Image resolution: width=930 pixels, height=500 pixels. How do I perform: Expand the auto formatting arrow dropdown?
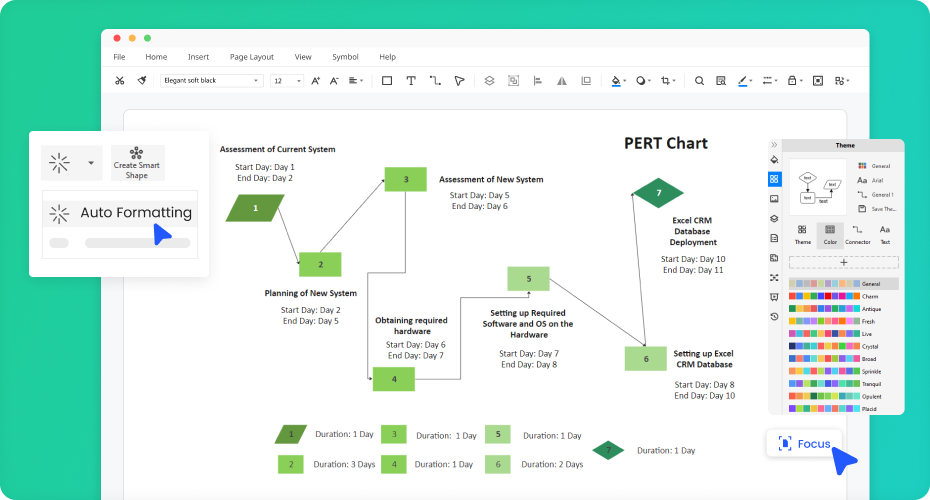coord(91,162)
